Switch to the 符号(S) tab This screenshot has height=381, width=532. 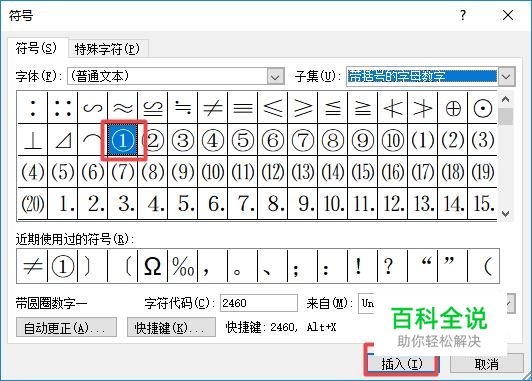tap(36, 49)
